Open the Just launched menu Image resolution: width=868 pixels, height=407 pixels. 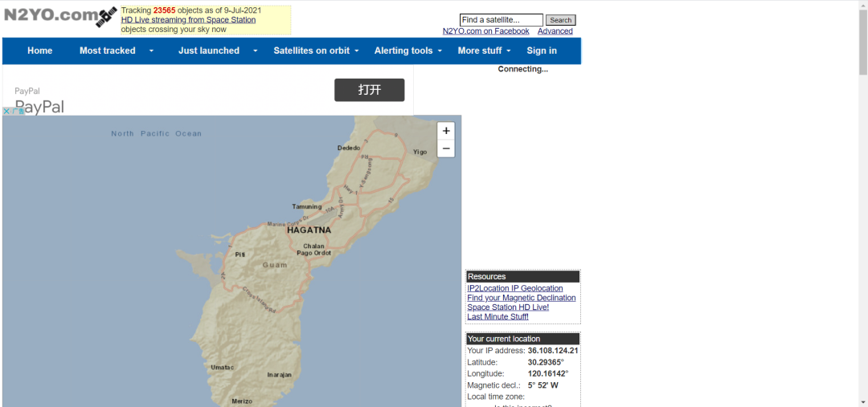tap(209, 51)
